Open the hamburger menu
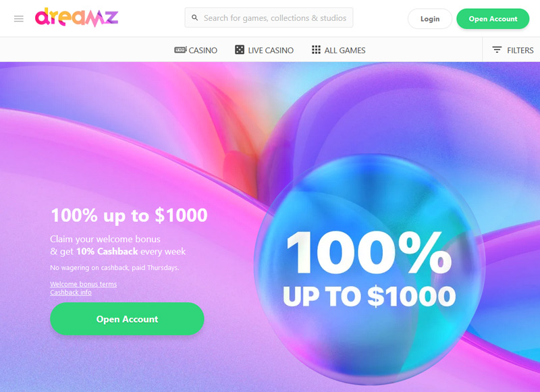Image resolution: width=540 pixels, height=392 pixels. tap(19, 19)
